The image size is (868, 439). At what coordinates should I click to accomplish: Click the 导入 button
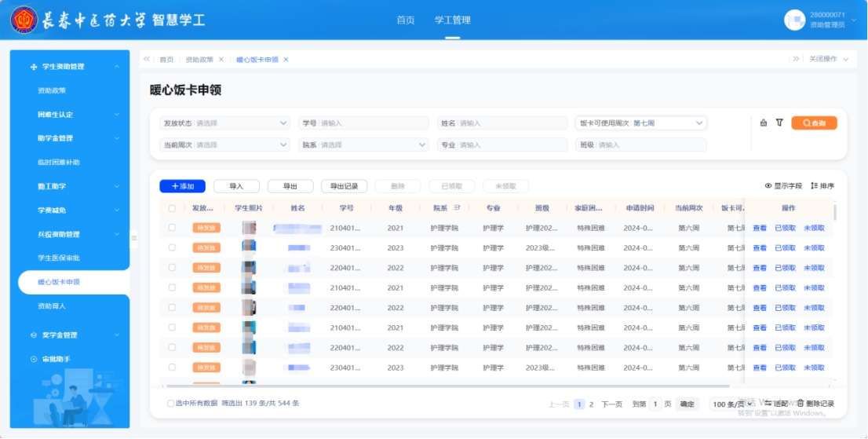coord(236,187)
